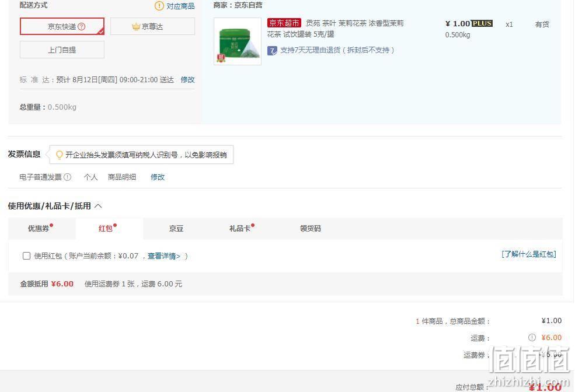
Task: Click the 支持7天无理由退货 text
Action: [337, 50]
